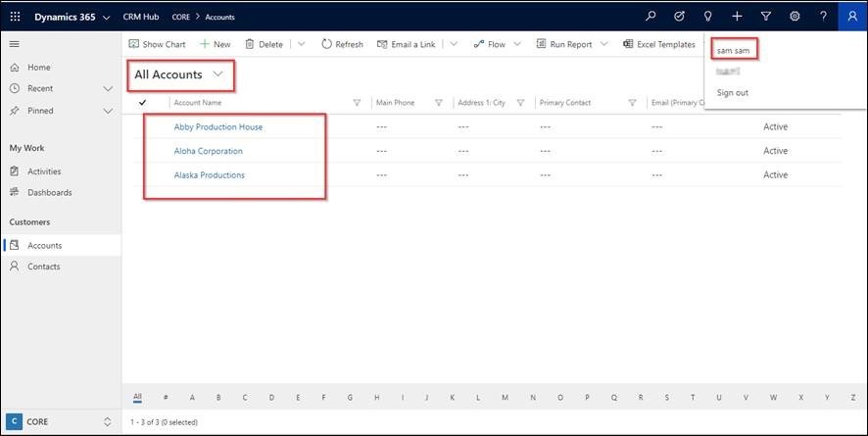Open the app launcher waffle icon
Image resolution: width=868 pixels, height=436 pixels.
click(15, 17)
